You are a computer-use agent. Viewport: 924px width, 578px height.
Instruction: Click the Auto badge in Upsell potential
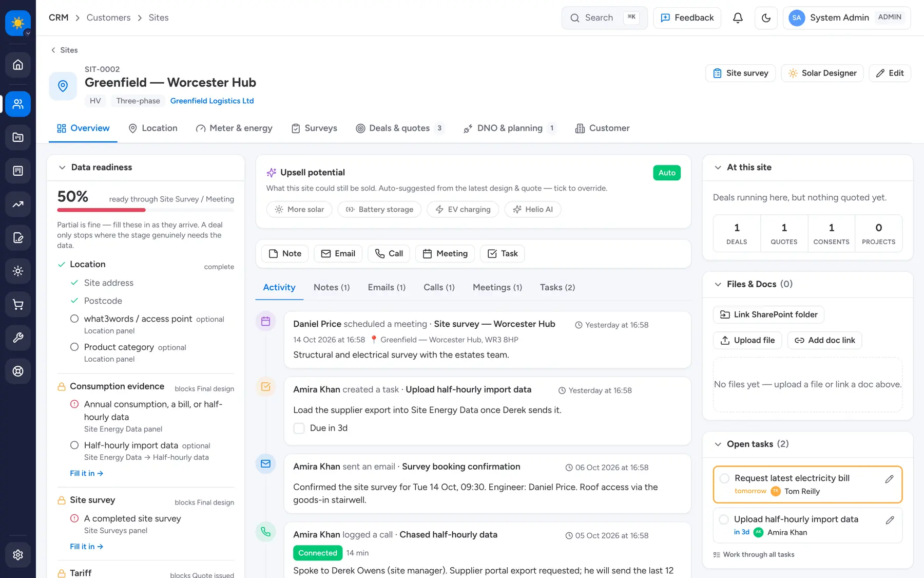667,173
